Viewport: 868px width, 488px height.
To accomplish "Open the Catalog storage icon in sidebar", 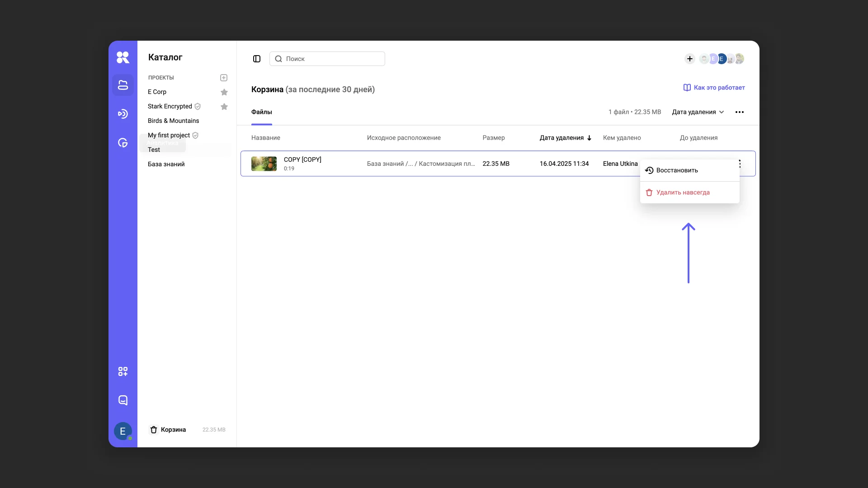I will click(123, 85).
